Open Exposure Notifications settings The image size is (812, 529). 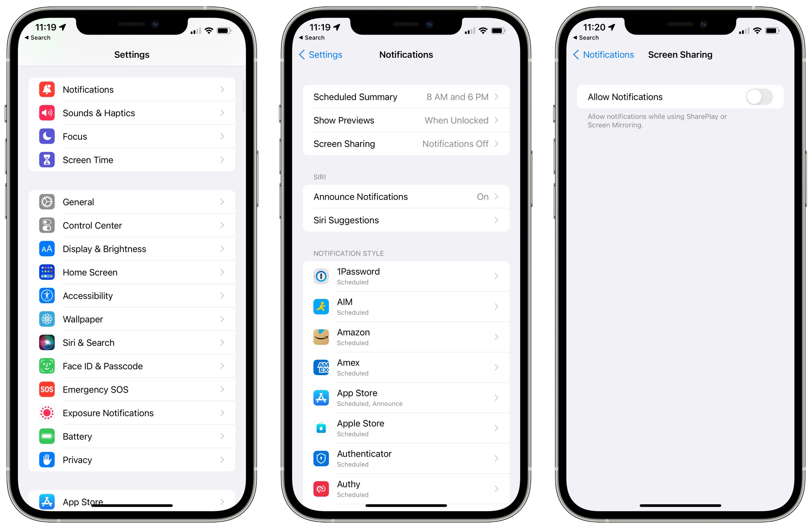(133, 412)
